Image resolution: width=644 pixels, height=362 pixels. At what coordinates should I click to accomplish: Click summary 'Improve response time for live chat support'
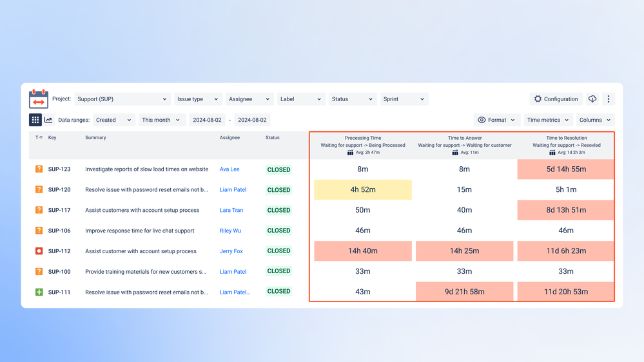pyautogui.click(x=140, y=231)
